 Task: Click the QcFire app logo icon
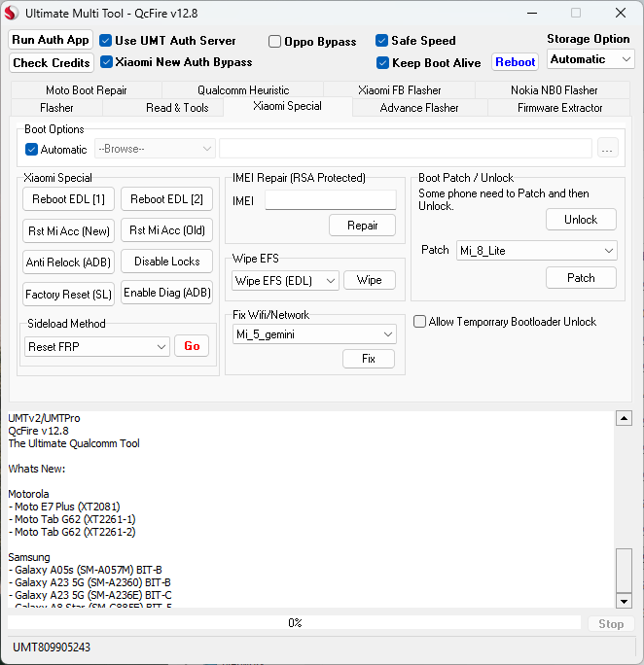tap(12, 14)
